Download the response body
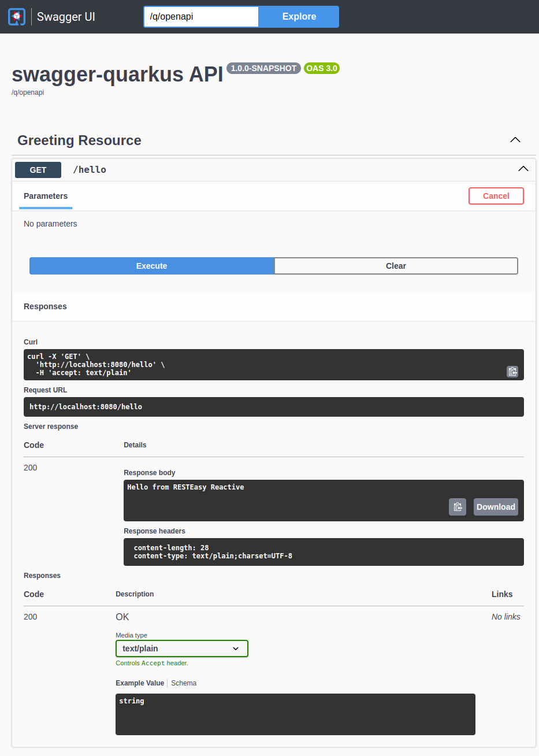539x756 pixels. tap(496, 507)
